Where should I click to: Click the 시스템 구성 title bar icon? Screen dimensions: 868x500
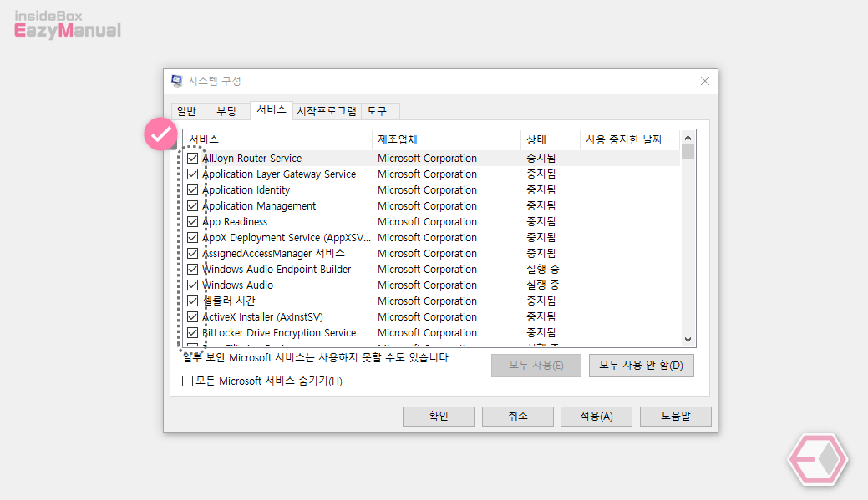coord(176,81)
